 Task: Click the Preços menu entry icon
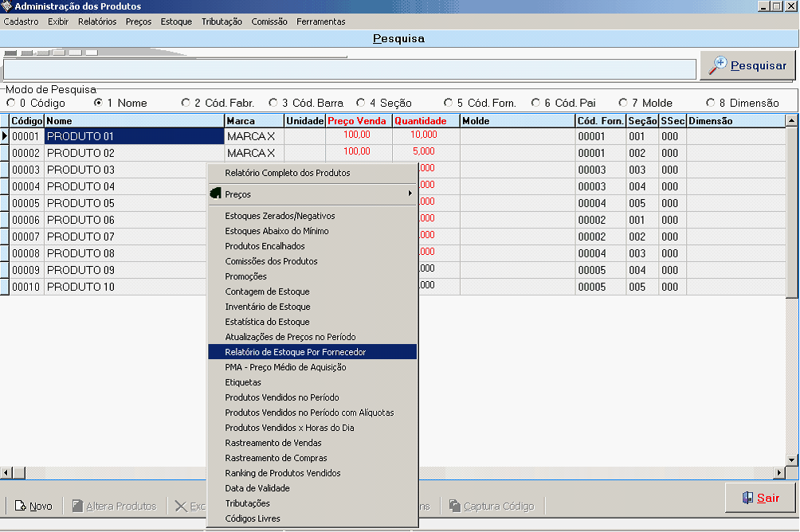[x=215, y=194]
